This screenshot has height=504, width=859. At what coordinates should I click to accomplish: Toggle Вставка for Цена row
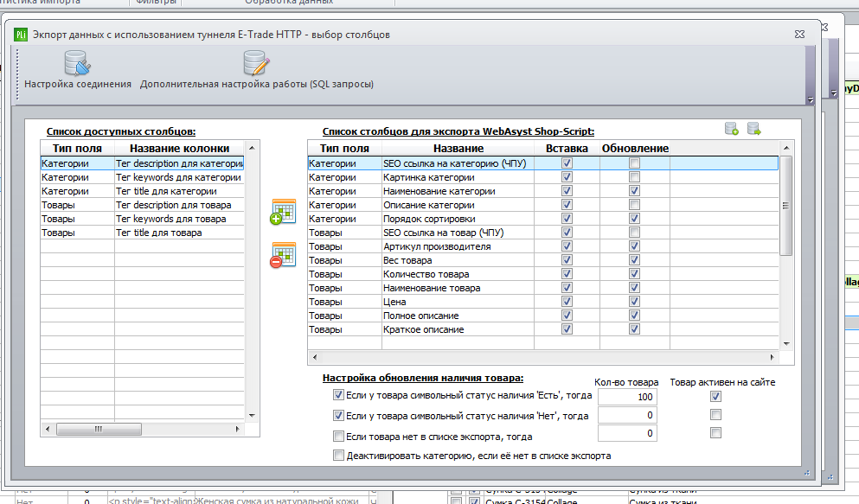pyautogui.click(x=567, y=302)
